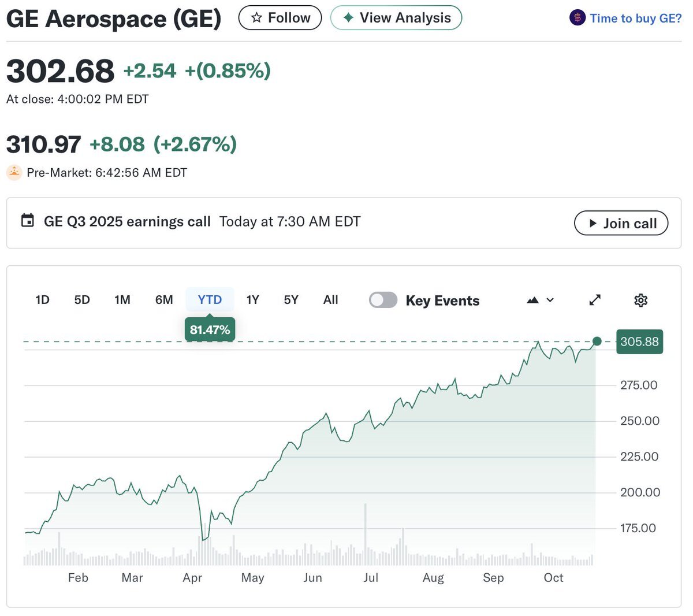Show All-time price history

click(x=330, y=300)
